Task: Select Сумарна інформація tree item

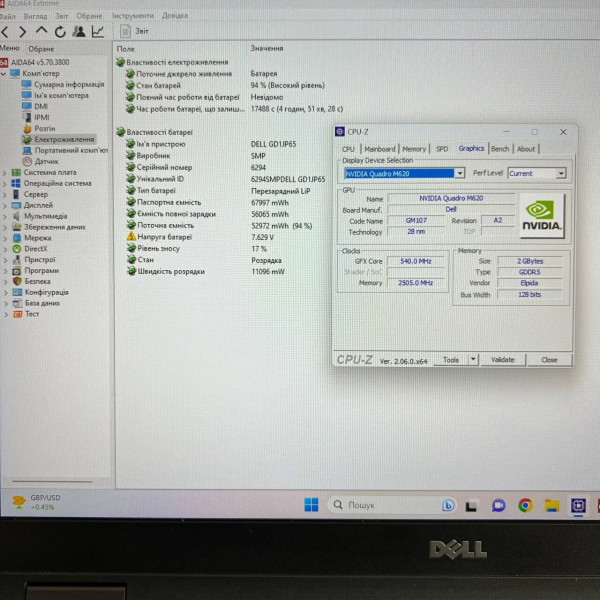Action: click(x=63, y=84)
